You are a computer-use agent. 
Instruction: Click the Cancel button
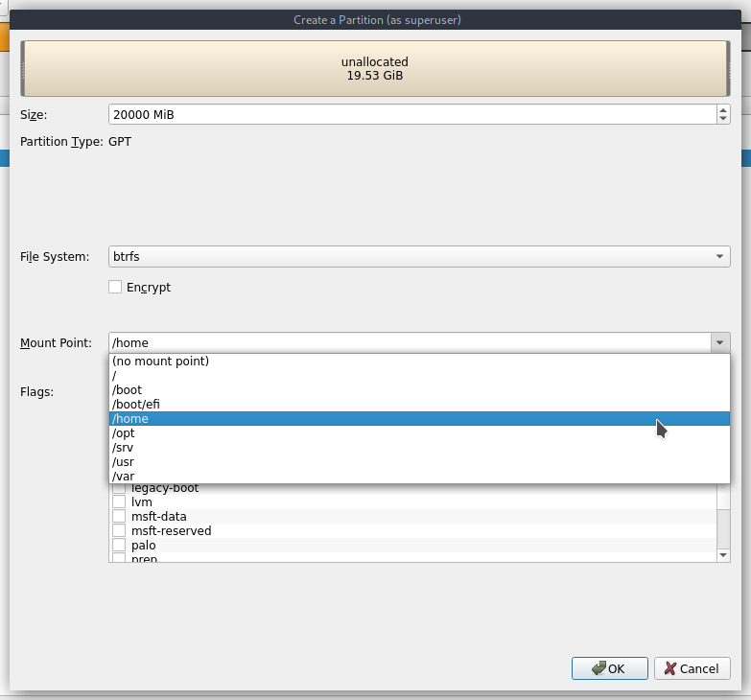pyautogui.click(x=692, y=668)
